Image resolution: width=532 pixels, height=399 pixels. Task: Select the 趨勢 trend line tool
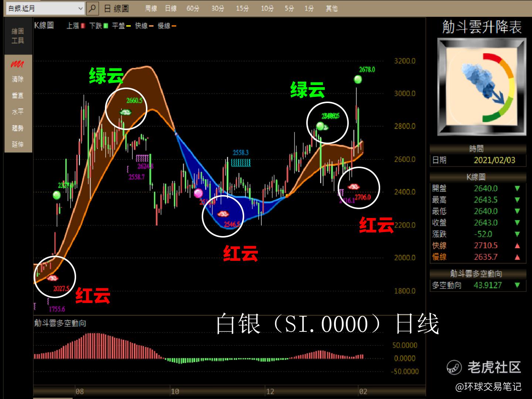coord(18,128)
